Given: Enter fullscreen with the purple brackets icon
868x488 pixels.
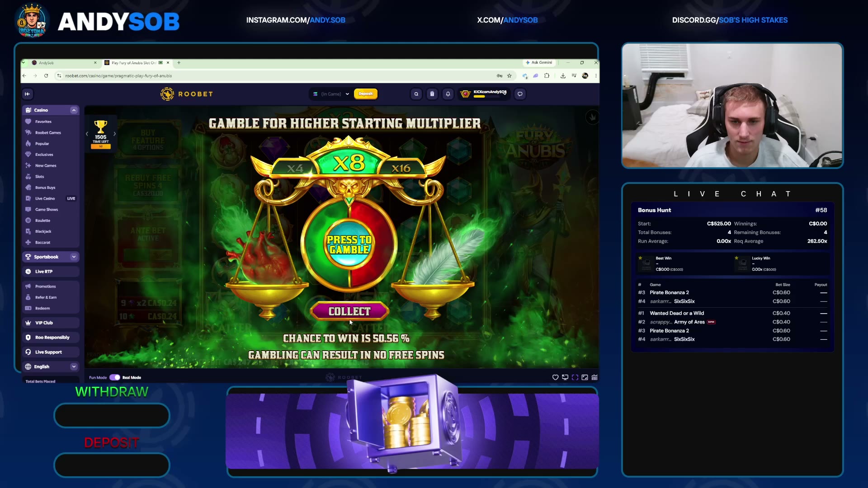Looking at the screenshot, I should (x=575, y=378).
